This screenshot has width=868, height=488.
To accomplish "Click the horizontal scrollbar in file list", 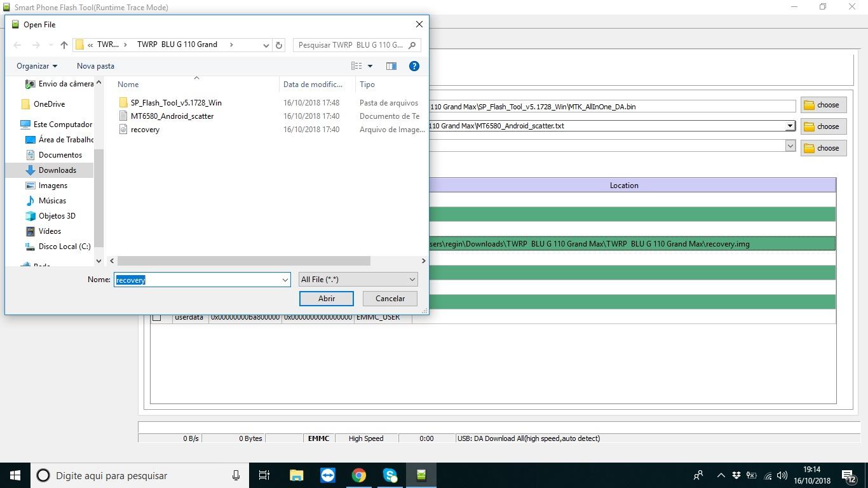I will click(243, 261).
